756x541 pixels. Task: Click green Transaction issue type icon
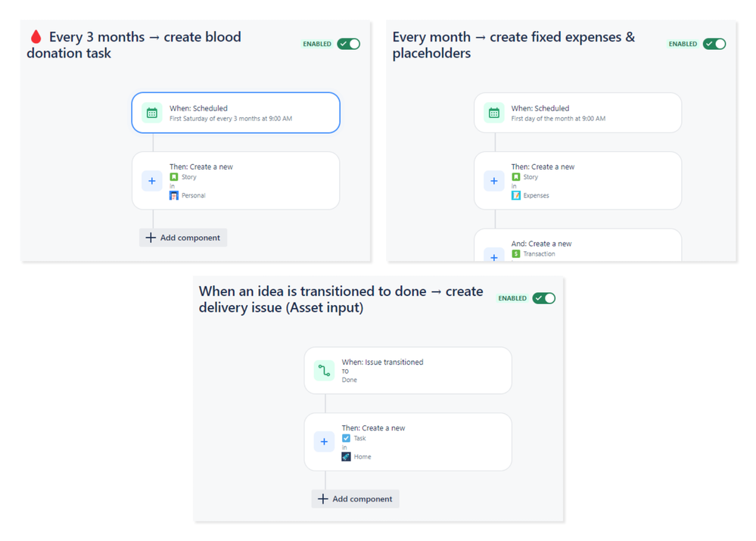point(516,253)
